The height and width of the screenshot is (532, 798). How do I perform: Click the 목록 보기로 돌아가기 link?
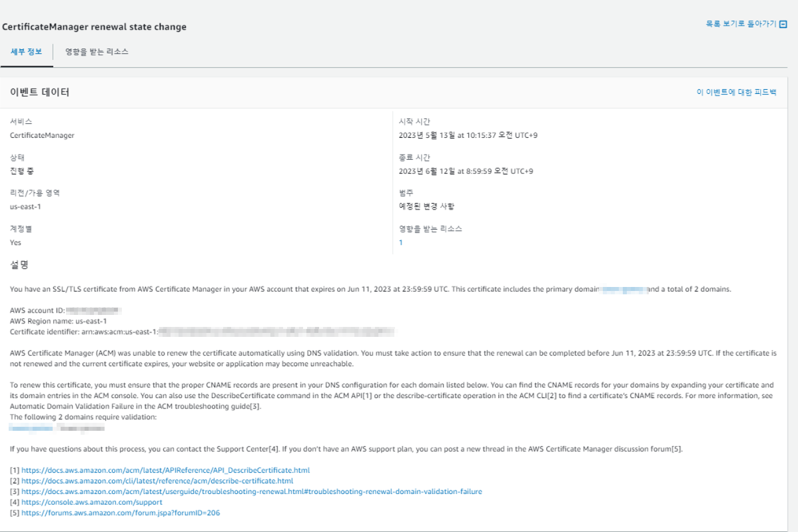(x=741, y=24)
